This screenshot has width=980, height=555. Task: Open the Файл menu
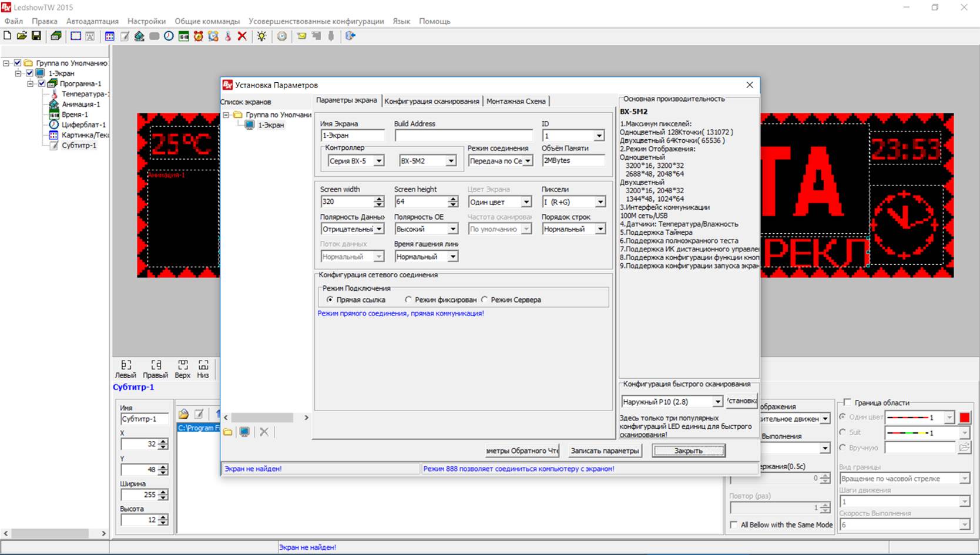click(14, 21)
